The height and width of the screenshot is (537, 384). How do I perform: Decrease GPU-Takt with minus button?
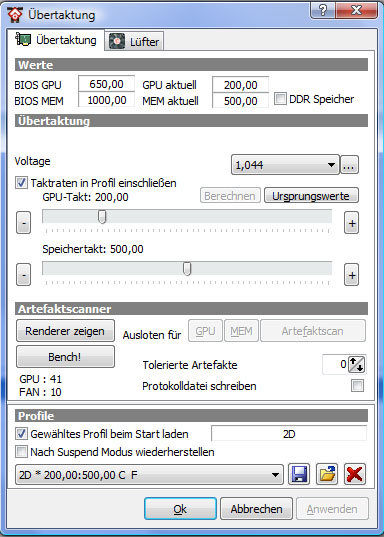point(24,223)
